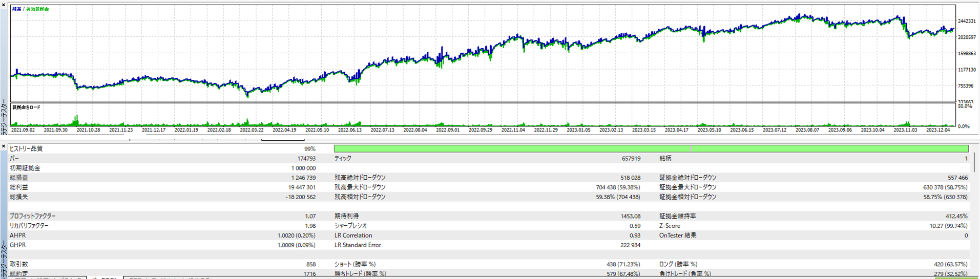Image resolution: width=980 pixels, height=279 pixels.
Task: Select the 銘柄 row label
Action: [x=665, y=159]
